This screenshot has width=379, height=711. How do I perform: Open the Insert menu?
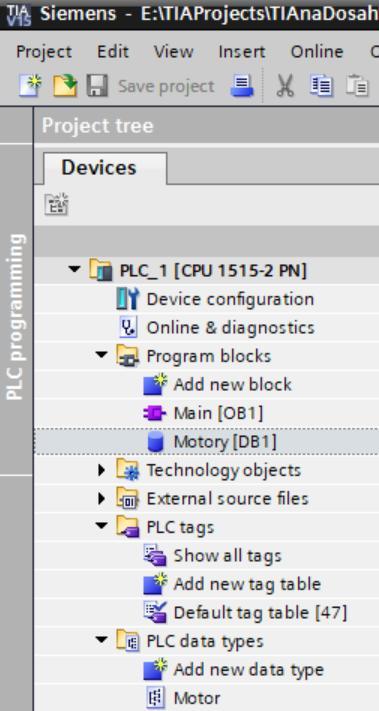tap(242, 52)
